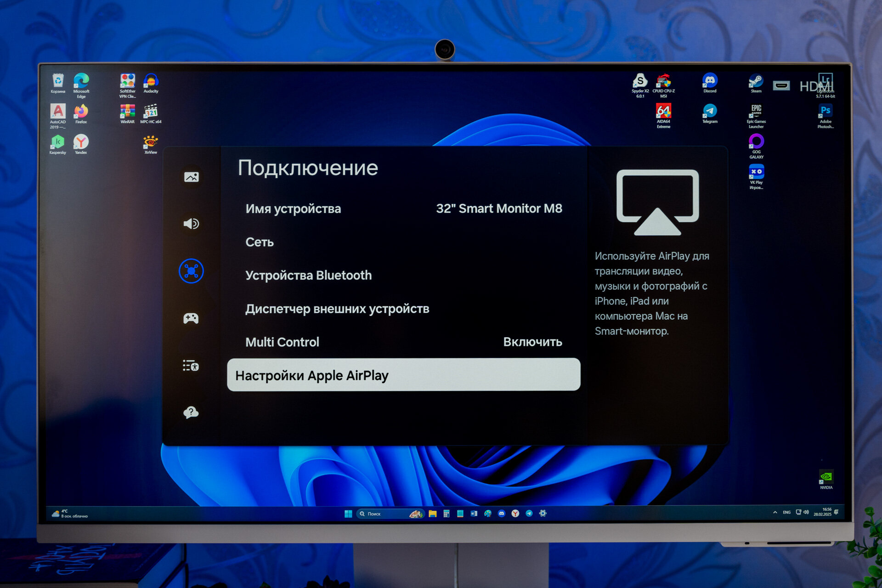Launch Discord desktop icon
The height and width of the screenshot is (588, 882).
[710, 83]
